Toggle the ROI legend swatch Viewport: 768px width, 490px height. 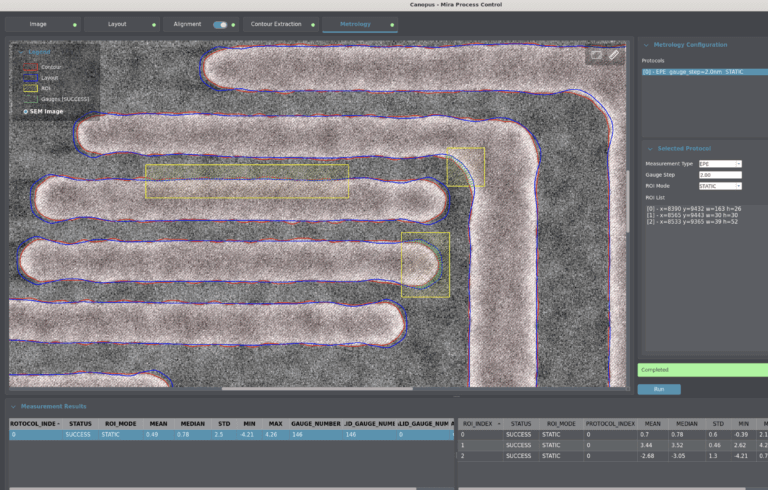(x=30, y=88)
